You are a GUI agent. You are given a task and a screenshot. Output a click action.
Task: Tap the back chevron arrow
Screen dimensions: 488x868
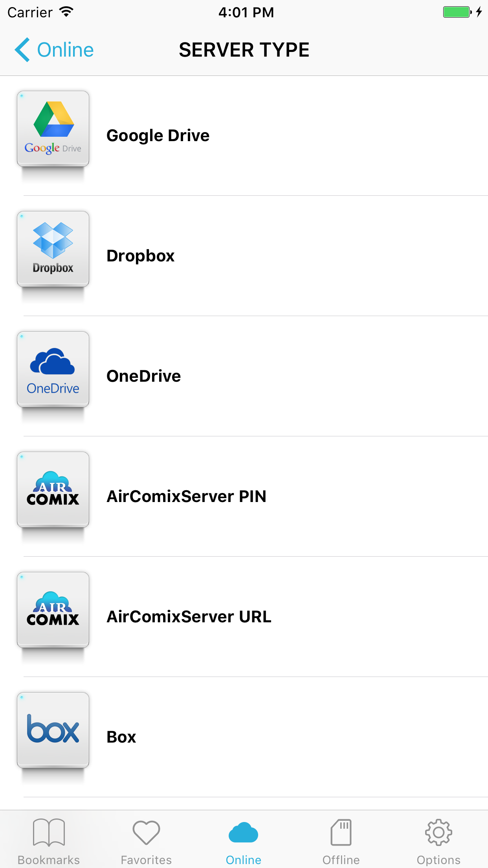(x=22, y=50)
